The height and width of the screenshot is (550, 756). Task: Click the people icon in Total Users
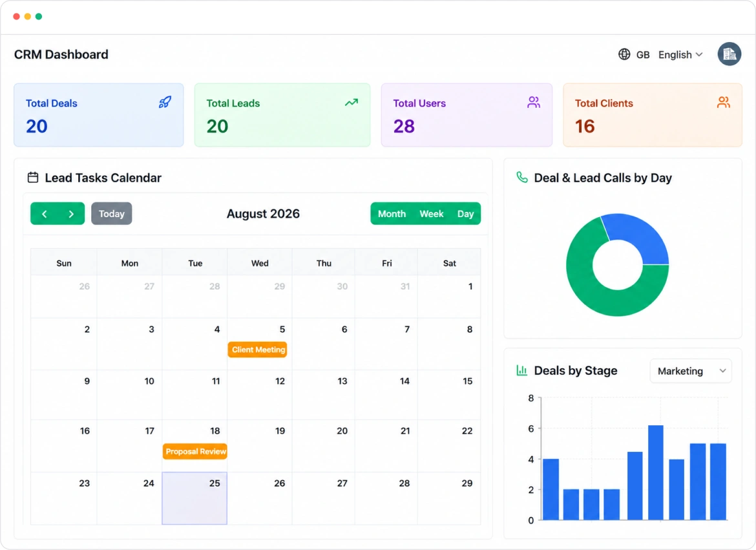click(533, 102)
